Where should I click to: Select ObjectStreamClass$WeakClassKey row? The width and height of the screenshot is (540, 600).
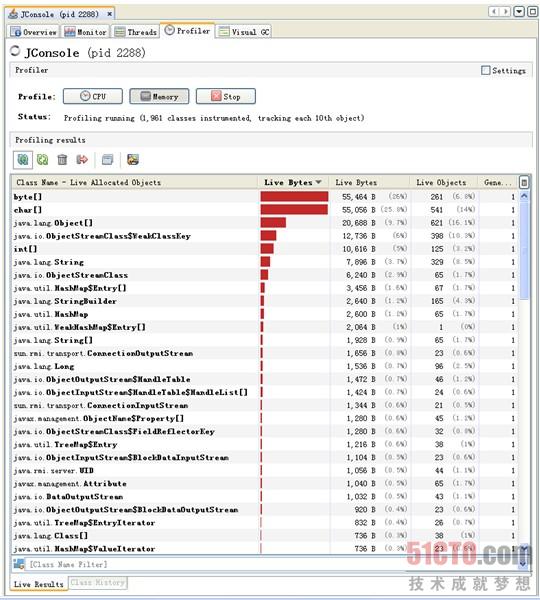(265, 236)
